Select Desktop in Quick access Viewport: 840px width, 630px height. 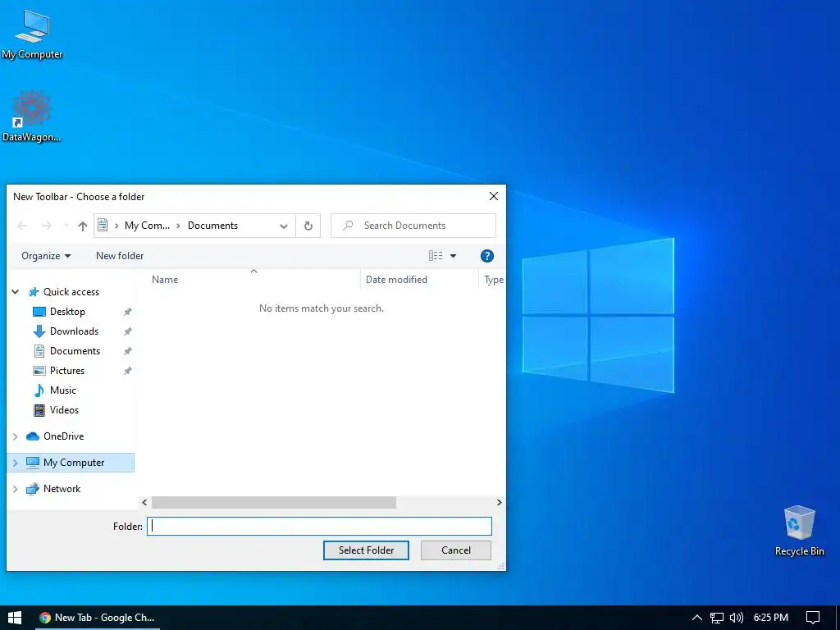pos(67,312)
